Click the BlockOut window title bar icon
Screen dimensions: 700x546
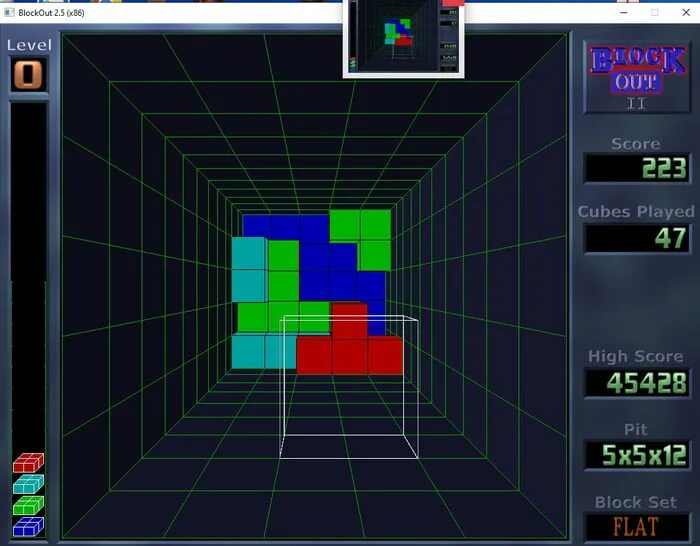(x=9, y=13)
